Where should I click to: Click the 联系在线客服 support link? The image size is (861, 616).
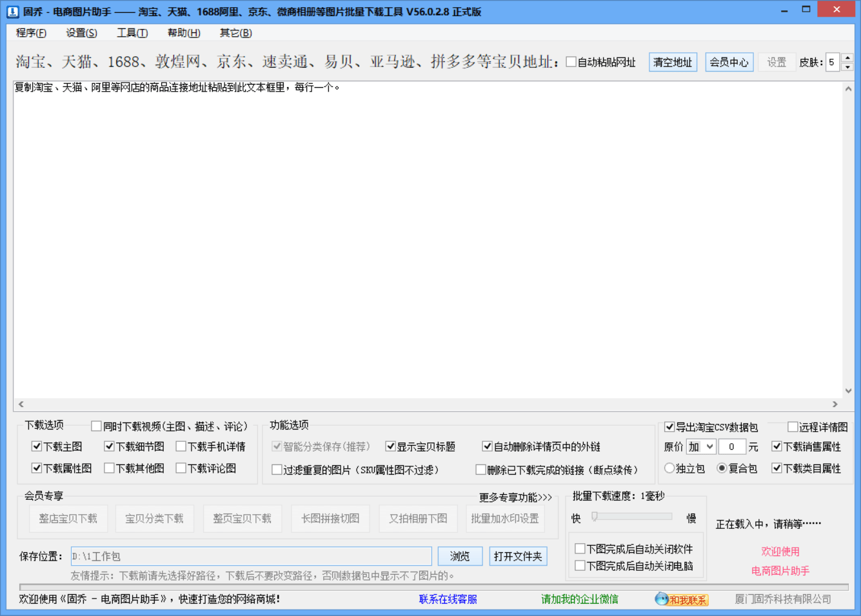coord(447,599)
